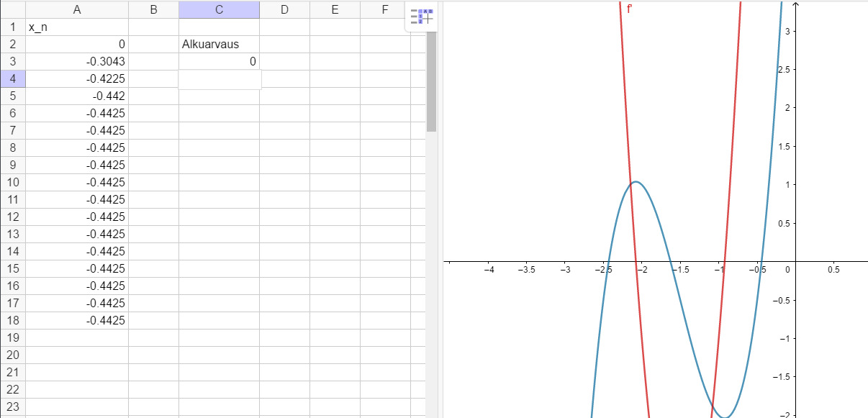Select row 10 header
Image resolution: width=868 pixels, height=418 pixels.
[13, 183]
